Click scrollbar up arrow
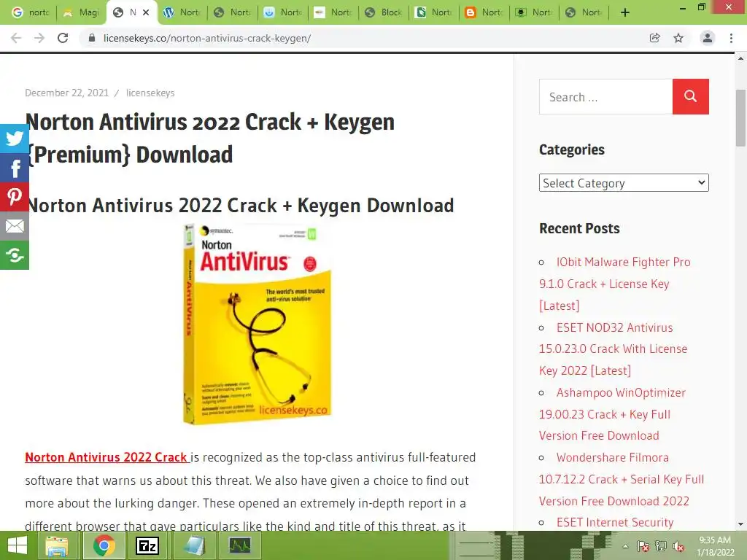Viewport: 747px width, 560px height. point(740,58)
